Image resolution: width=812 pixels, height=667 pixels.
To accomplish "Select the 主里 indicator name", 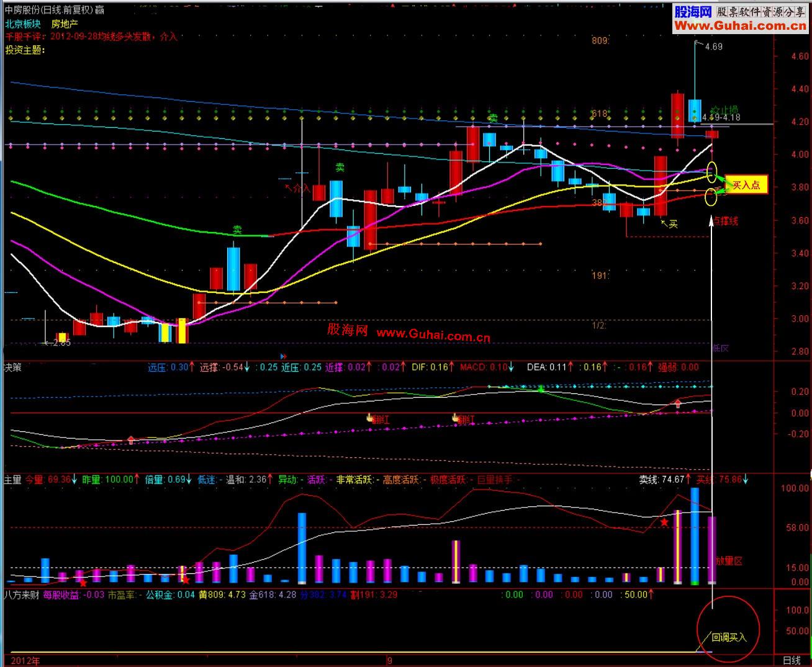I will (13, 479).
